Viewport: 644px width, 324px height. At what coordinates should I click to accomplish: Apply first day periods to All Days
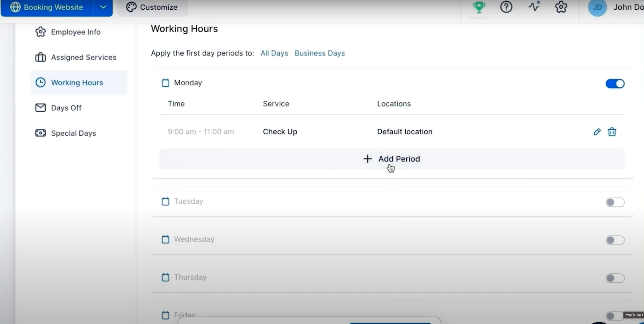274,53
